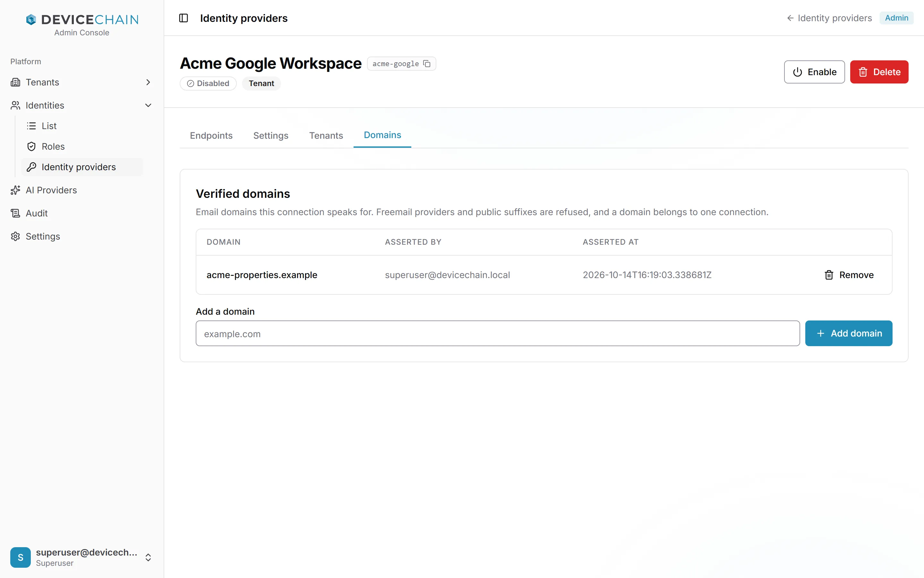This screenshot has width=924, height=578.
Task: Focus the example.com domain input
Action: point(498,333)
